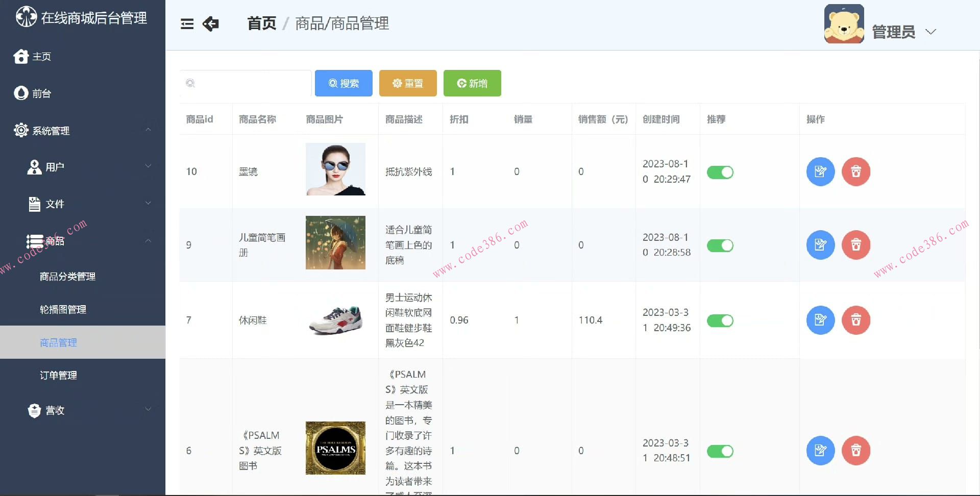This screenshot has width=980, height=496.
Task: Toggle 推荐 switch for product 9
Action: tap(720, 245)
